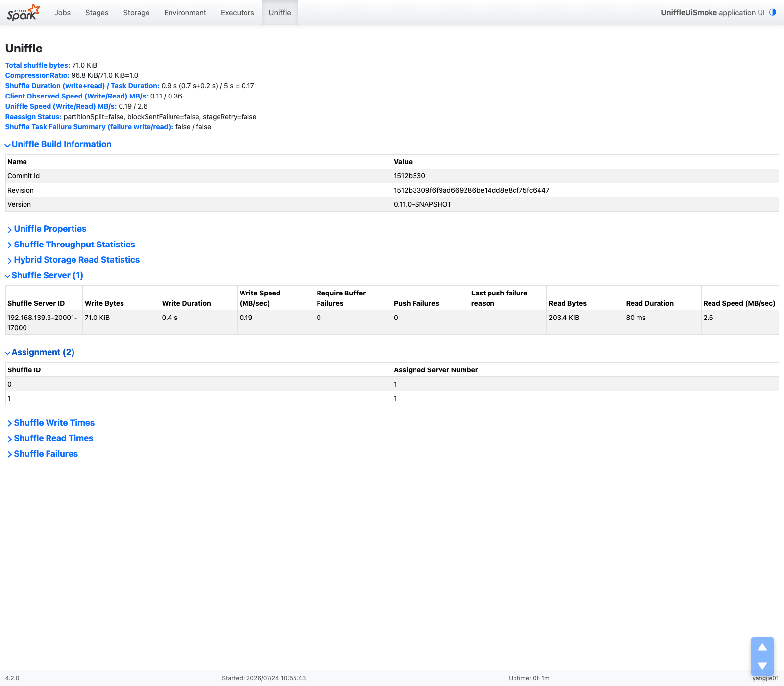Click the Uniffle page heading
The height and width of the screenshot is (686, 784).
pos(24,49)
